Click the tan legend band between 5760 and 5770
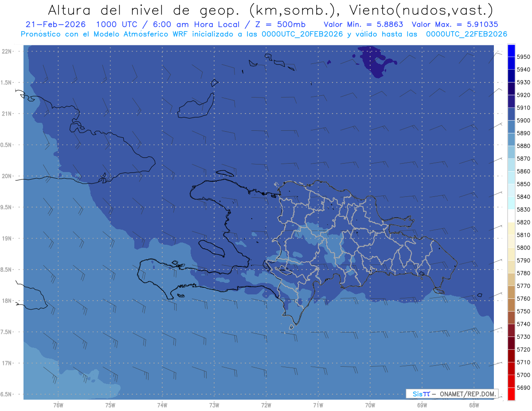Screen dimensions: 532x411 click(x=511, y=292)
